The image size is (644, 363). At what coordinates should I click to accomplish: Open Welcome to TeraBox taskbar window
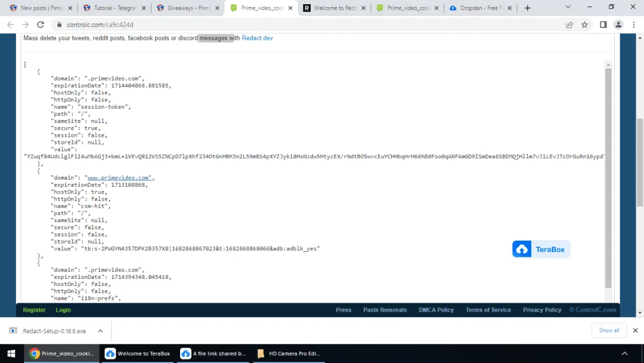(x=138, y=353)
